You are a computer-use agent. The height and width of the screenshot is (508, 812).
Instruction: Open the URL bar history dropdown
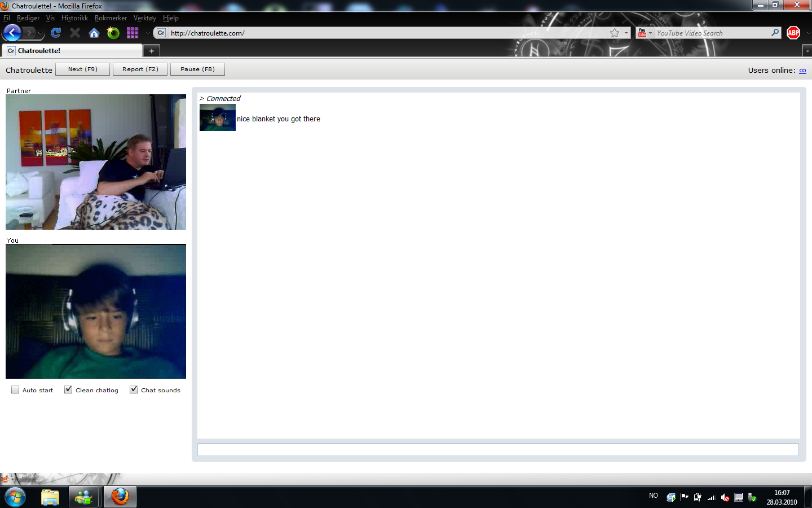626,33
